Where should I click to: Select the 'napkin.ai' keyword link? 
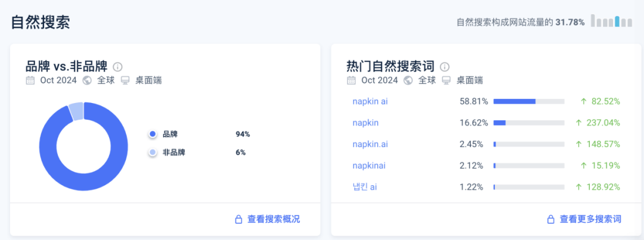(370, 144)
